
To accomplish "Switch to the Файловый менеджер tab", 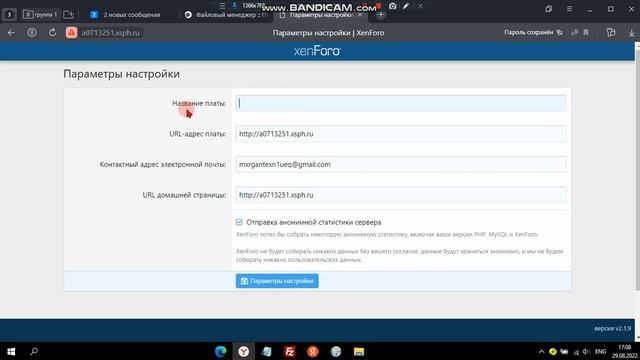I will tap(227, 15).
